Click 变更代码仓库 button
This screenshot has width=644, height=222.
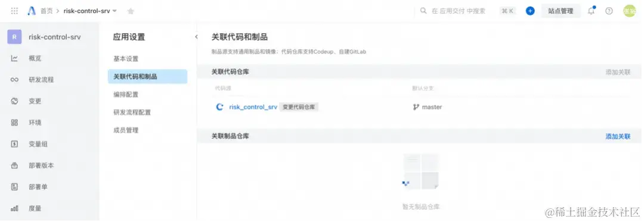tap(299, 107)
